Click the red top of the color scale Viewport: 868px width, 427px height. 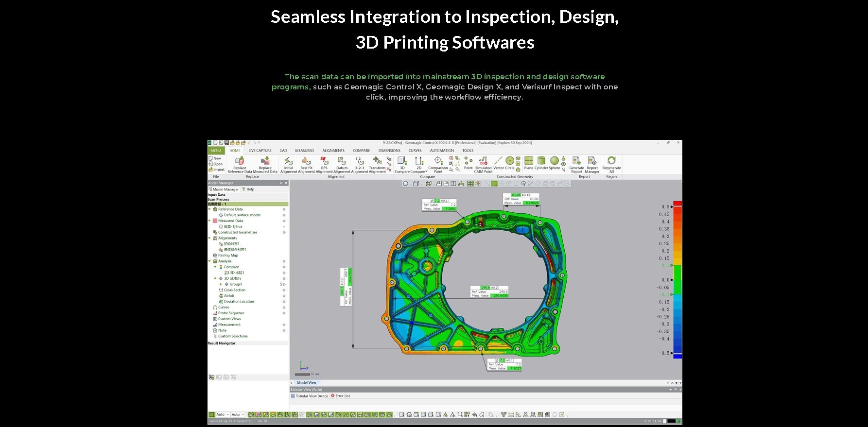pos(677,204)
